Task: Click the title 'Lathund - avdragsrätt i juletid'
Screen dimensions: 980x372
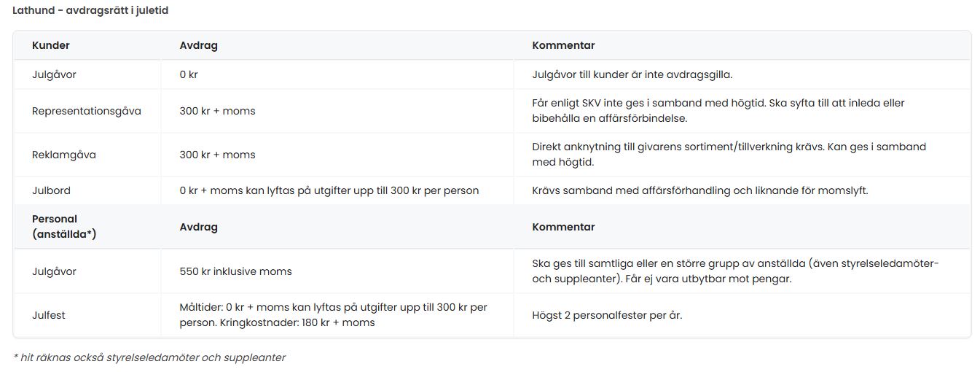Action: tap(91, 11)
